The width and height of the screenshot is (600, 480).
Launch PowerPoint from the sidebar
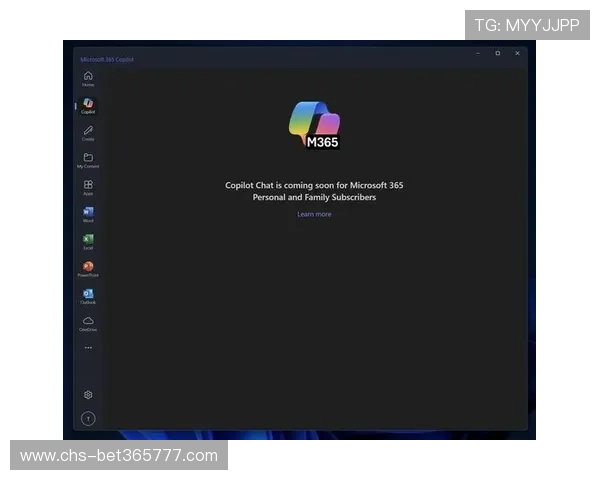coord(88,267)
